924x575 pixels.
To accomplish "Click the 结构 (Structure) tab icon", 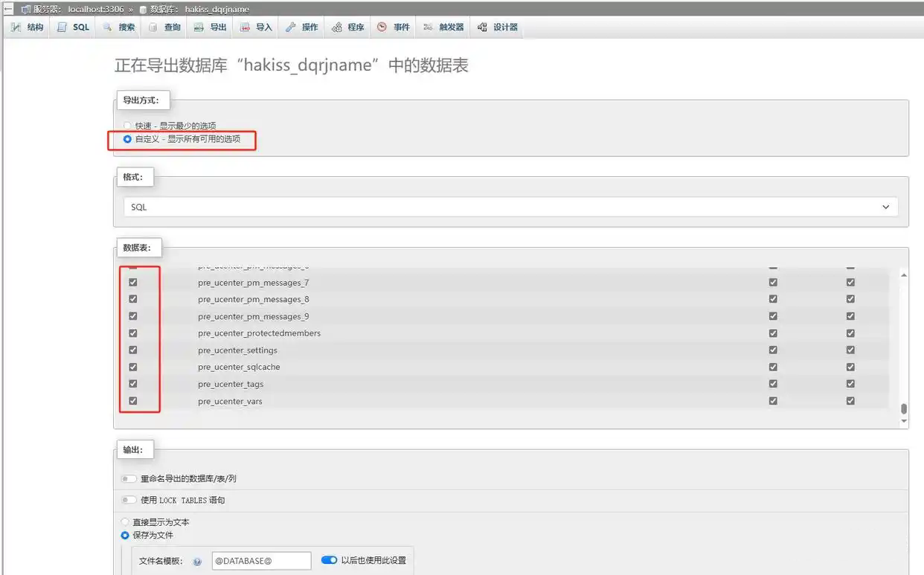I will coord(16,28).
